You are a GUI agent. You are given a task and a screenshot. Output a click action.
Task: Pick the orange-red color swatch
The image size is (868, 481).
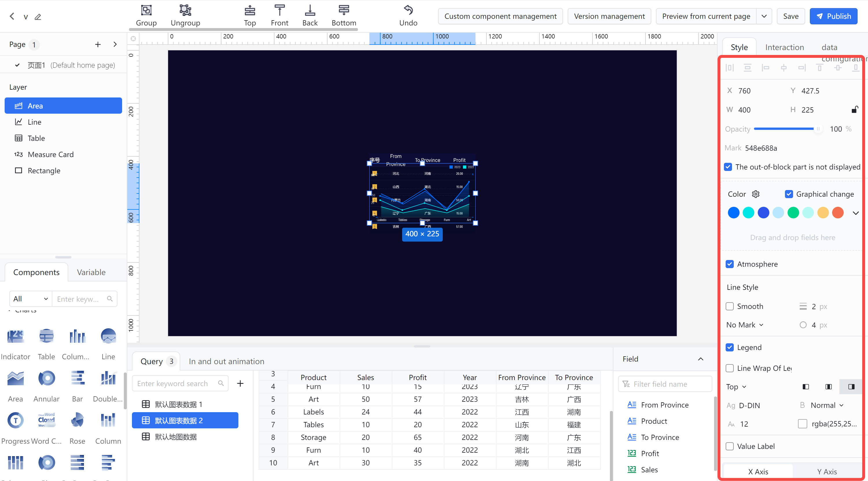pyautogui.click(x=838, y=213)
